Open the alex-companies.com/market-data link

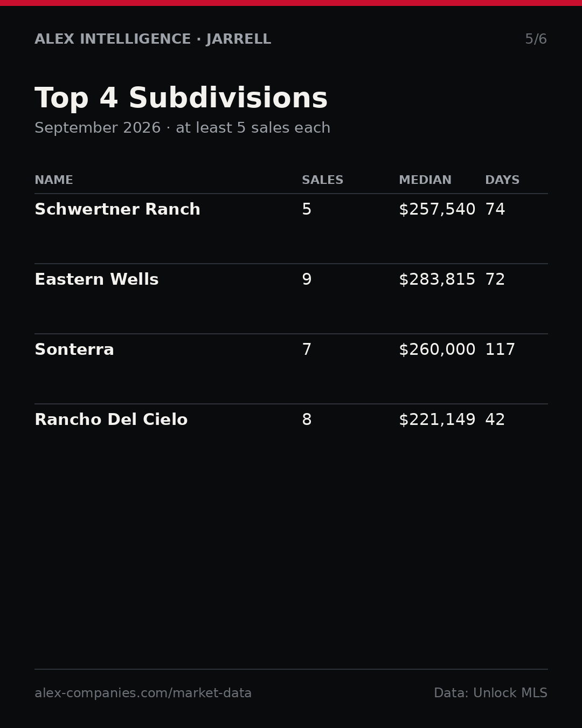click(x=143, y=693)
